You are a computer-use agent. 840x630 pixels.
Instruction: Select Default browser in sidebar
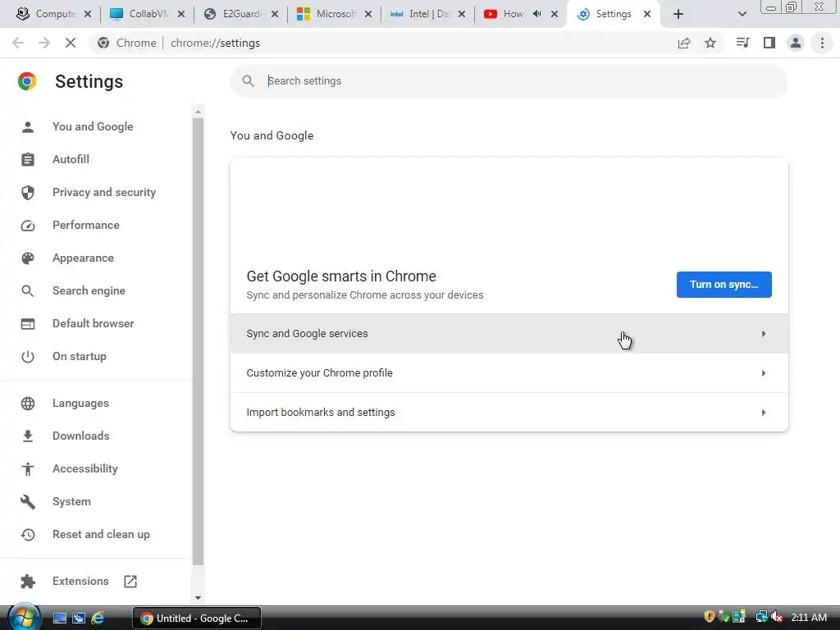[94, 323]
